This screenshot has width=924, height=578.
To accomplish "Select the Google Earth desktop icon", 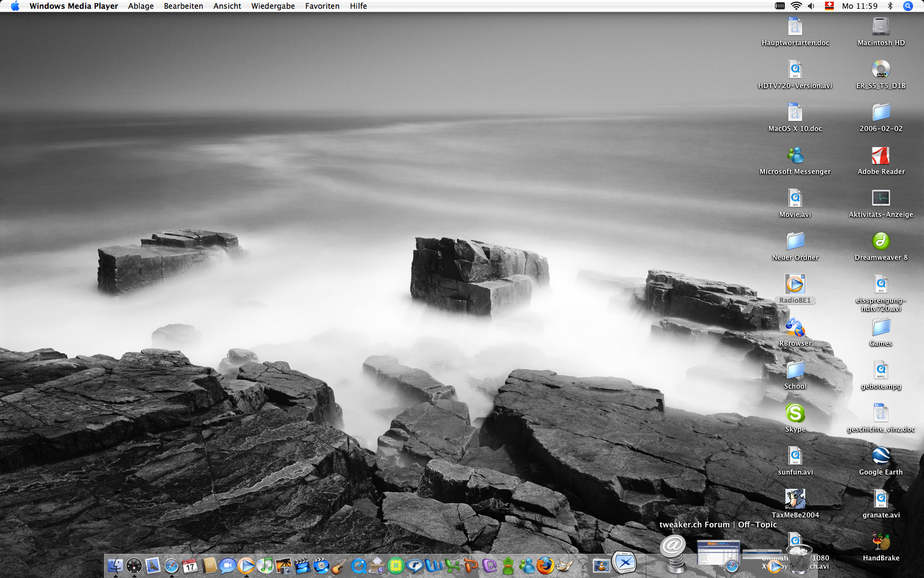I will coord(881,457).
